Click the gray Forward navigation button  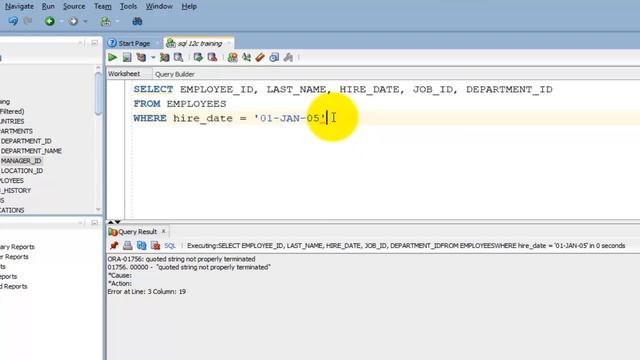[x=73, y=21]
